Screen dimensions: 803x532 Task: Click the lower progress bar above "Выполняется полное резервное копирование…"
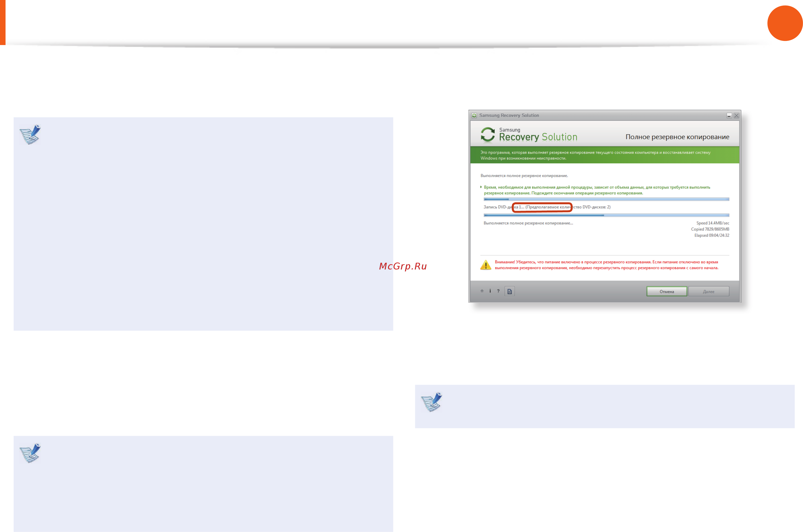coord(606,215)
